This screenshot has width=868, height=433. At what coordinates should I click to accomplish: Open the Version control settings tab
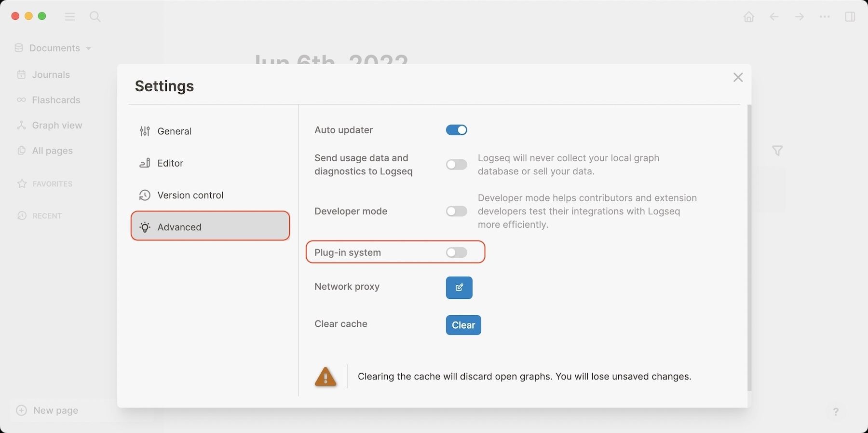point(190,196)
